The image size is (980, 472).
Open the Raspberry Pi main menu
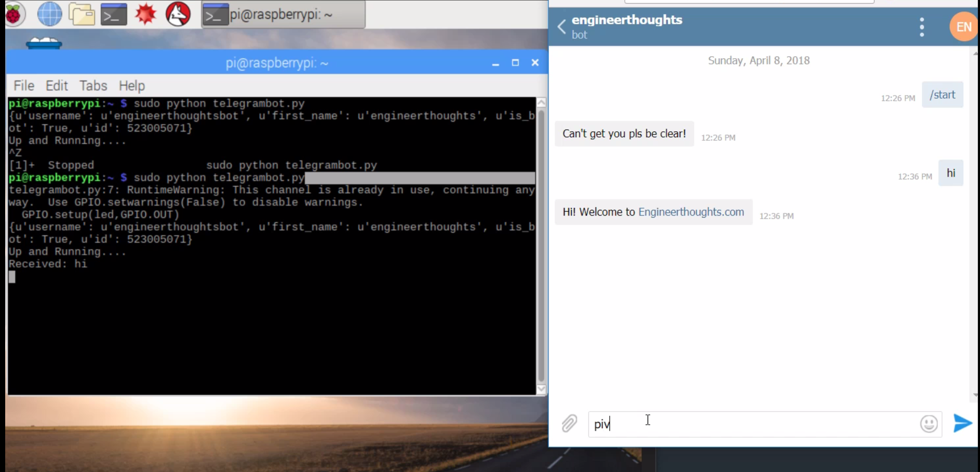(15, 14)
